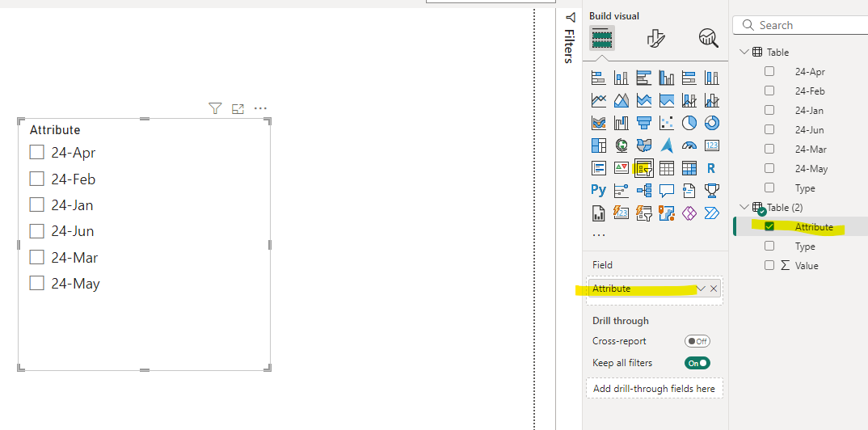
Task: Tick the Value field checkbox
Action: [x=769, y=265]
